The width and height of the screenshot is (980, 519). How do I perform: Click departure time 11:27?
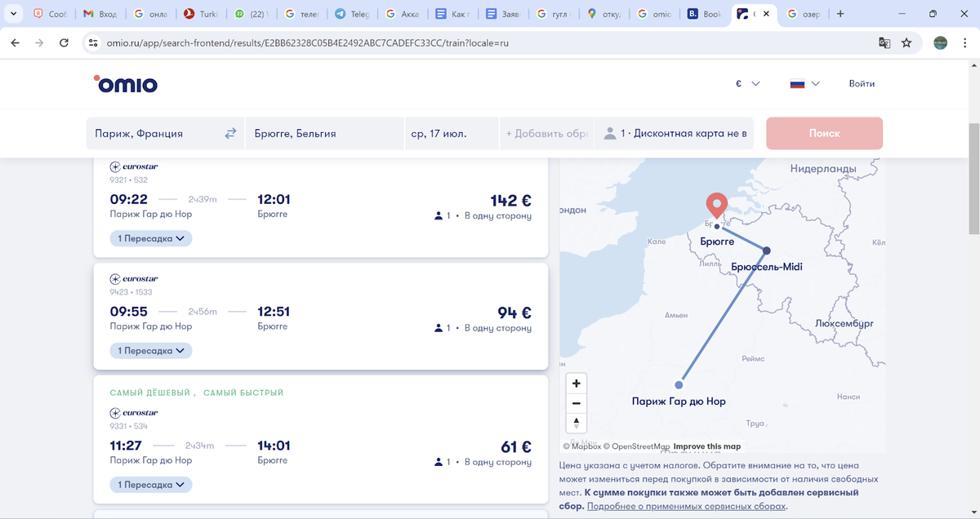tap(127, 446)
